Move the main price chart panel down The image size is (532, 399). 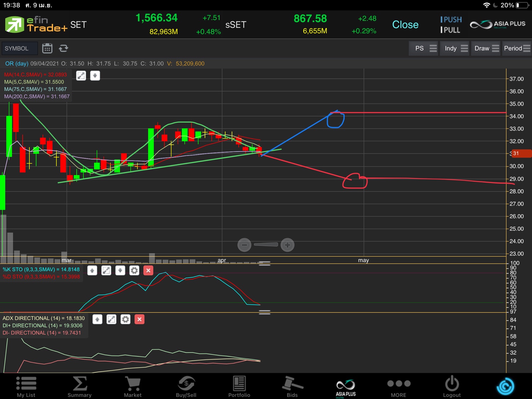click(95, 76)
